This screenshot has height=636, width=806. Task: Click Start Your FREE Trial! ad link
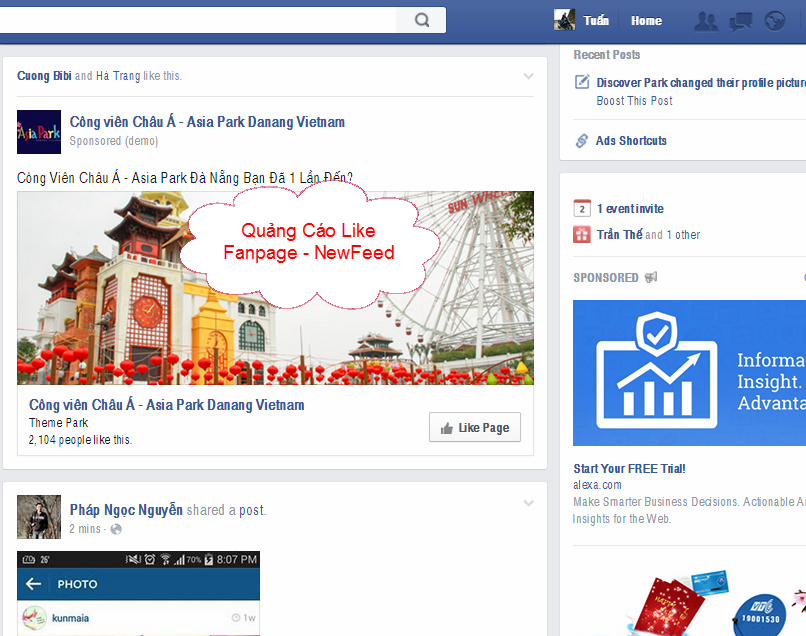629,468
